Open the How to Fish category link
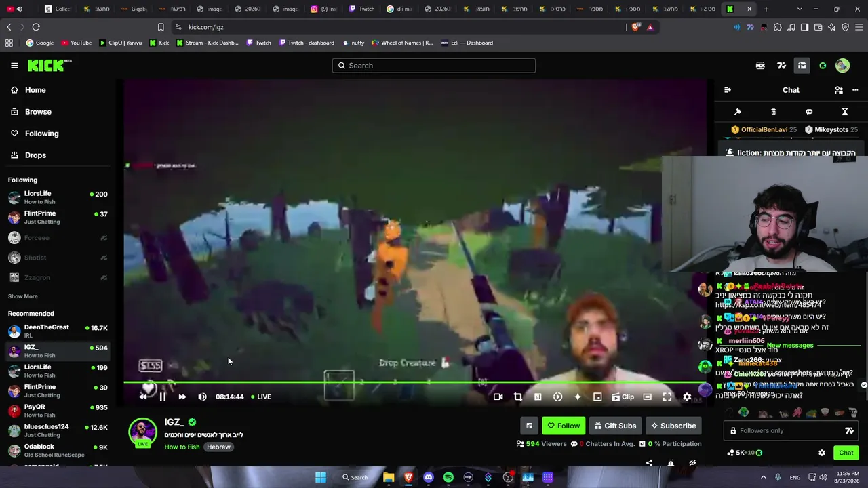868x488 pixels. click(182, 447)
